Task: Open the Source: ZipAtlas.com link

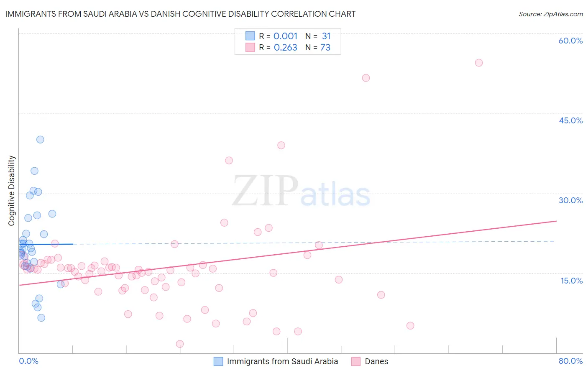Action: point(551,14)
